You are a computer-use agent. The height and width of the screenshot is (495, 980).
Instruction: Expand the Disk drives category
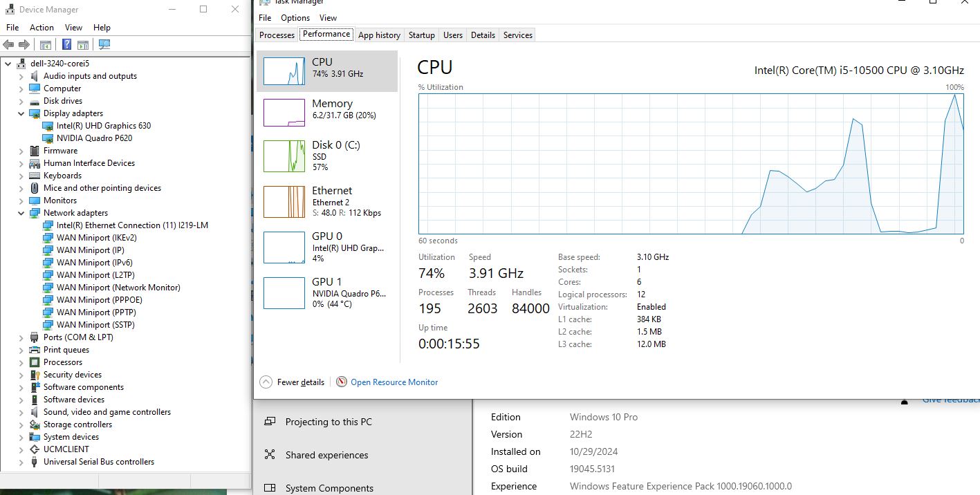(20, 100)
